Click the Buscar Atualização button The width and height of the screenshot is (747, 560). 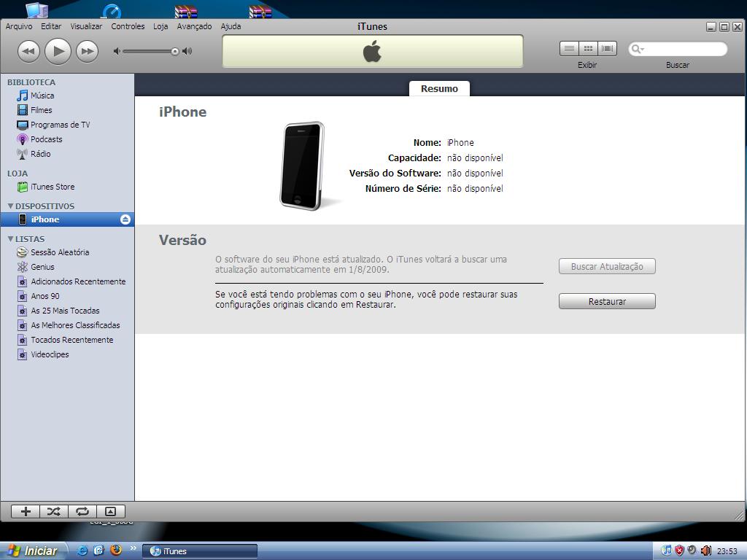[x=607, y=267]
